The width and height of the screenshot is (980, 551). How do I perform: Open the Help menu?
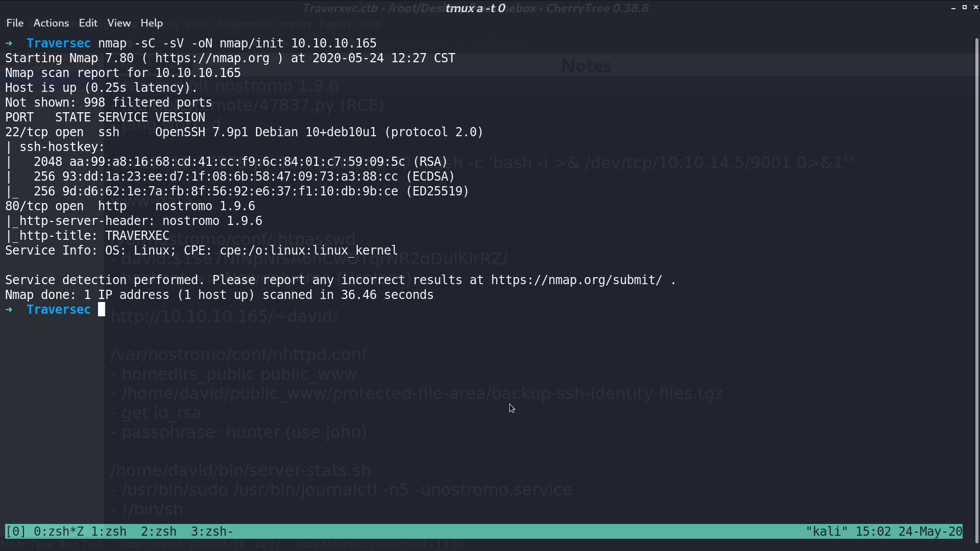(152, 23)
